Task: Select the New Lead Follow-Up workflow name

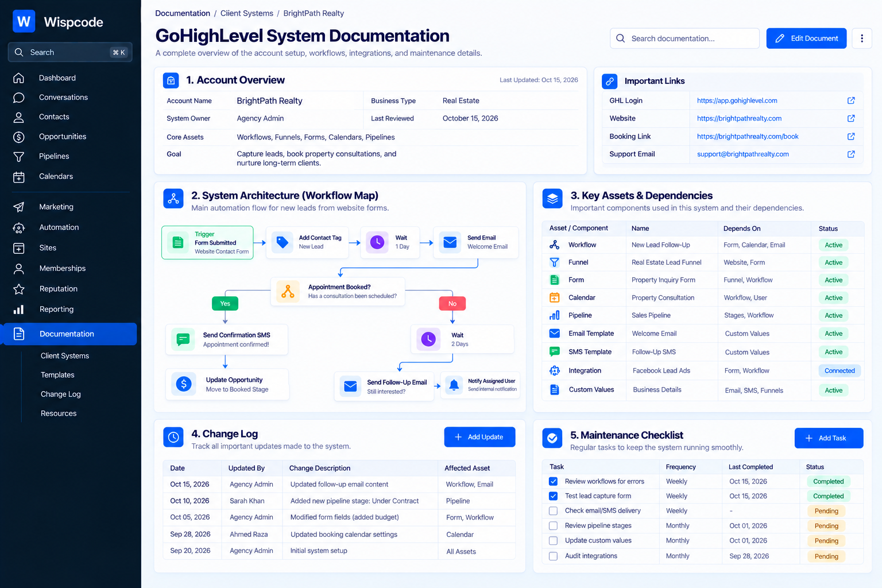Action: point(661,245)
